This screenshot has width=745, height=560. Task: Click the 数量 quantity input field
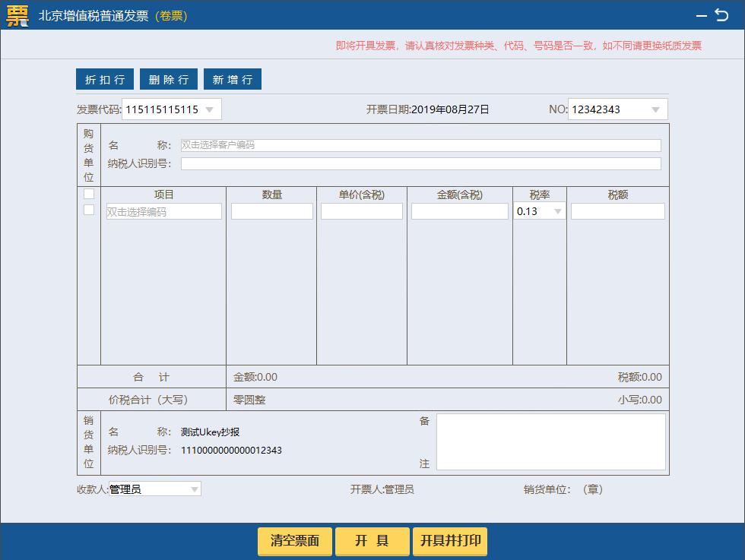[271, 211]
